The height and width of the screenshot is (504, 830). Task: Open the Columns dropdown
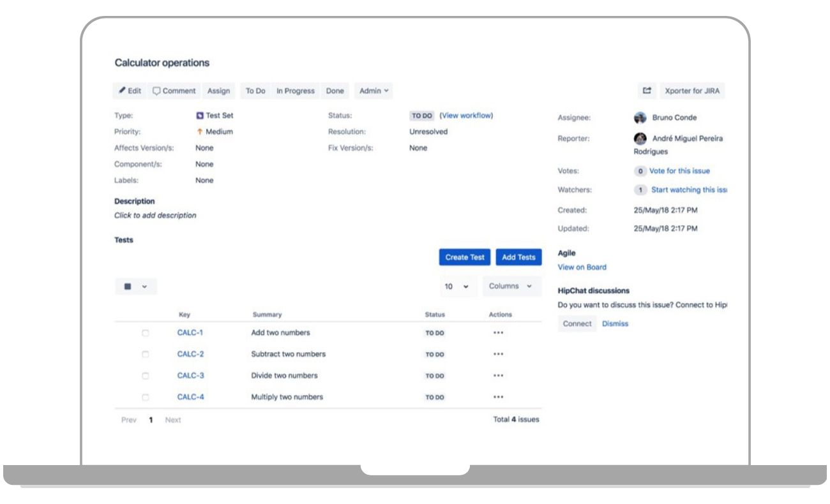click(x=509, y=286)
